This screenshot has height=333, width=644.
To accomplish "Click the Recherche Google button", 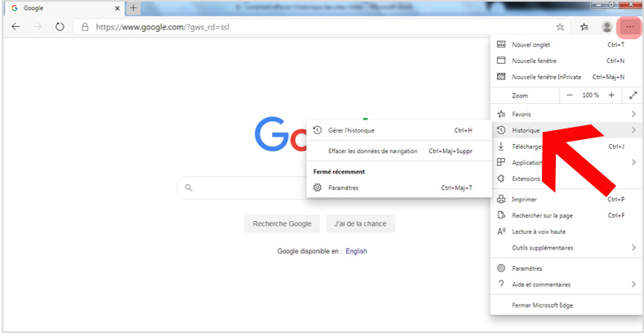I will click(x=282, y=224).
